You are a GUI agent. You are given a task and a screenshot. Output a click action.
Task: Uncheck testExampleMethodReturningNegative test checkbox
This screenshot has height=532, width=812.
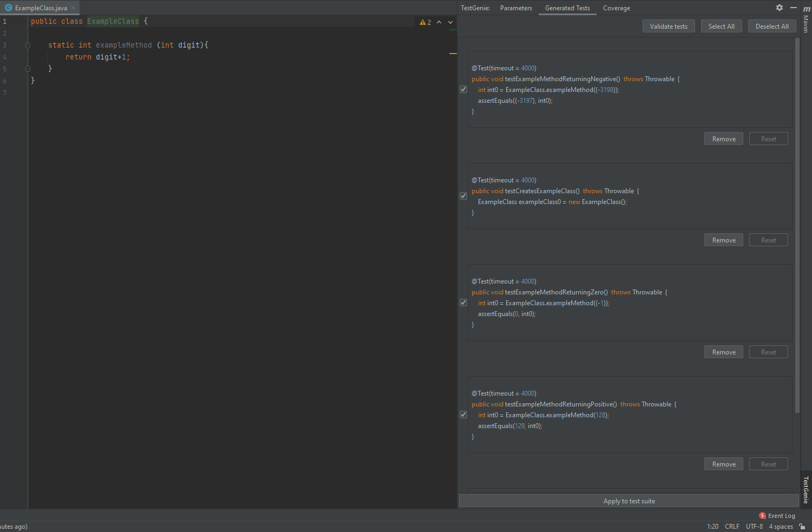463,89
